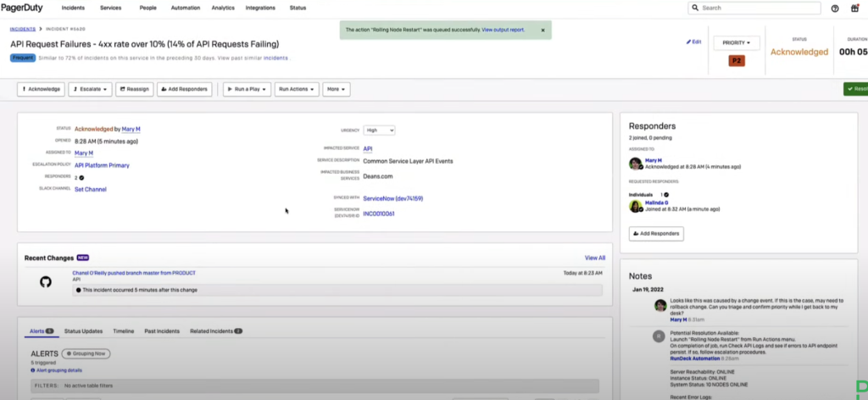
Task: Click the NEW badge beside Recent Changes
Action: pyautogui.click(x=82, y=258)
